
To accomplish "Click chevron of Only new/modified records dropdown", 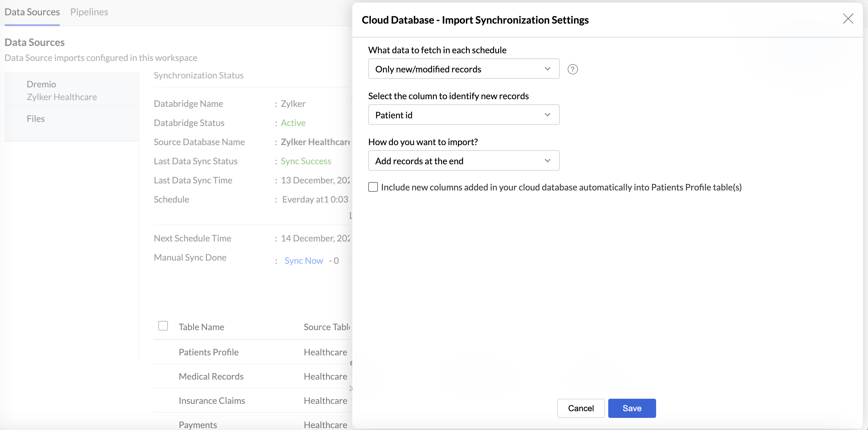I will click(x=547, y=69).
